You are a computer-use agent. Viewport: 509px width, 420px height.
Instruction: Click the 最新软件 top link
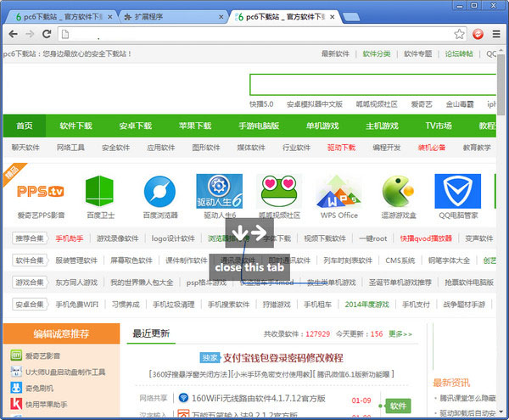(x=335, y=54)
